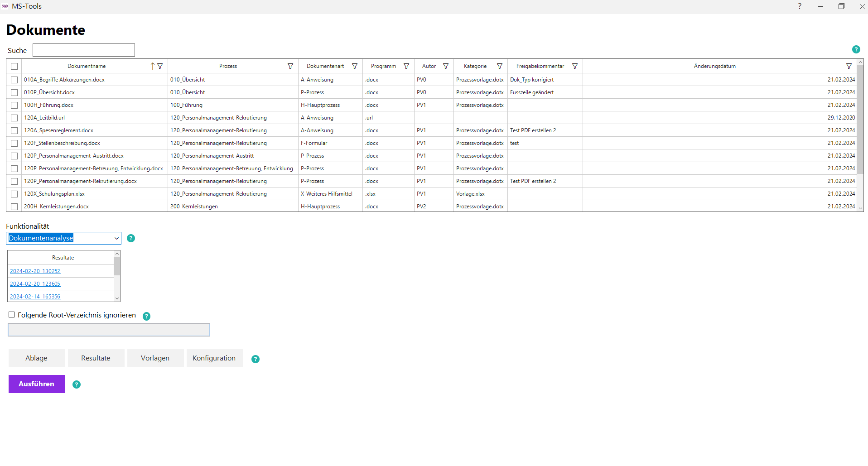
Task: Click the Autor column filter icon
Action: pyautogui.click(x=446, y=66)
